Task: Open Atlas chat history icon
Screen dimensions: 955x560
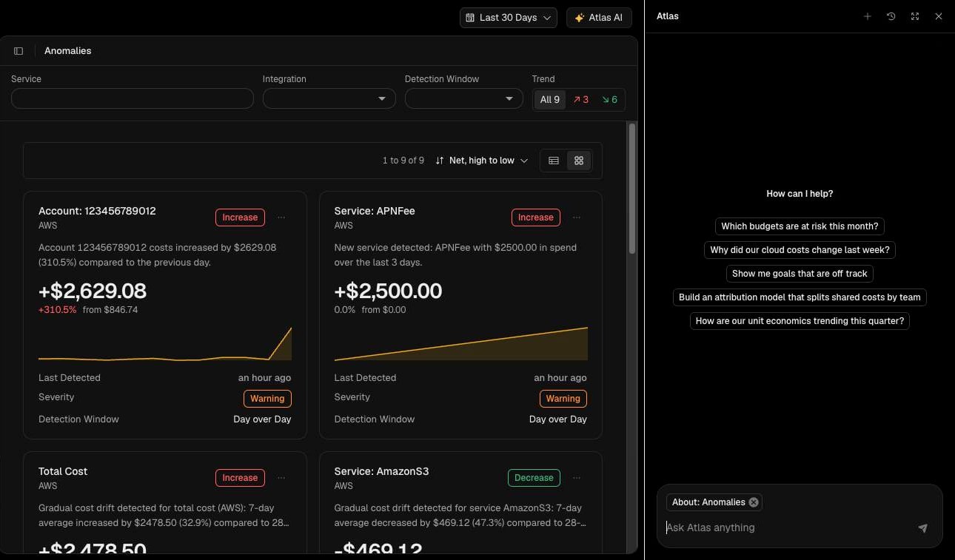Action: click(891, 16)
